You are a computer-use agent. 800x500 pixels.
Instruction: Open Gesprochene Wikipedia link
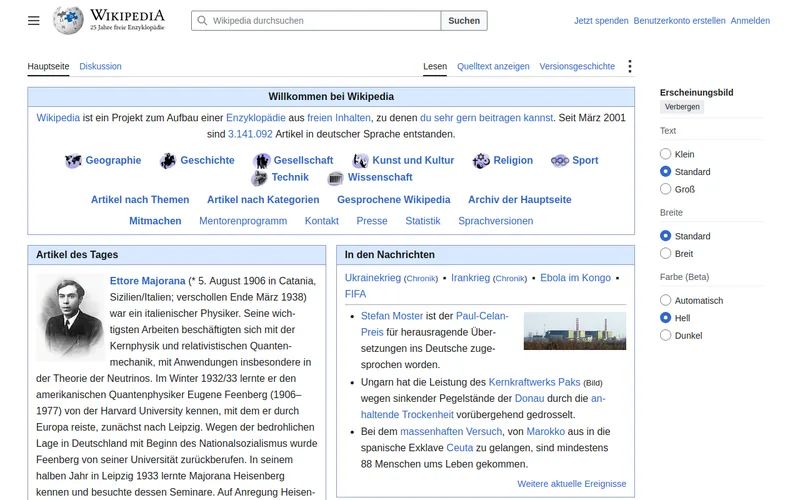394,199
